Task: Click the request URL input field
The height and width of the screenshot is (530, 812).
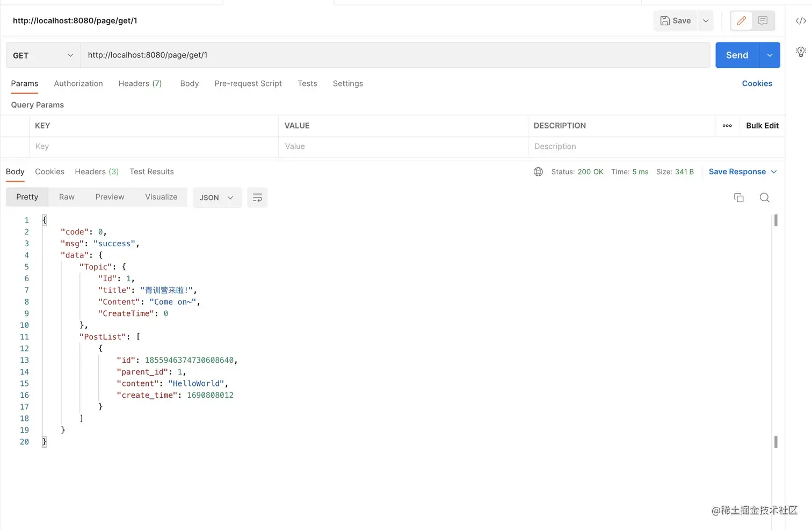Action: pos(395,55)
